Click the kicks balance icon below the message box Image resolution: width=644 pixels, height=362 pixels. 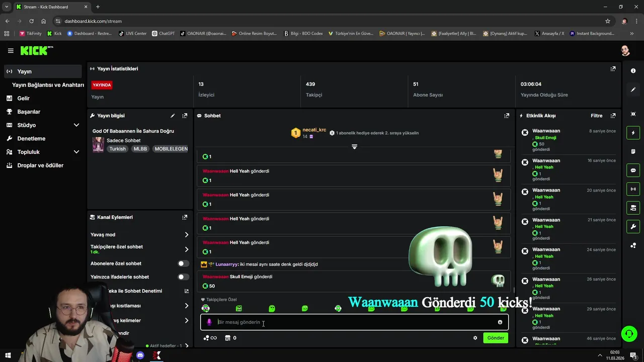coord(210,338)
